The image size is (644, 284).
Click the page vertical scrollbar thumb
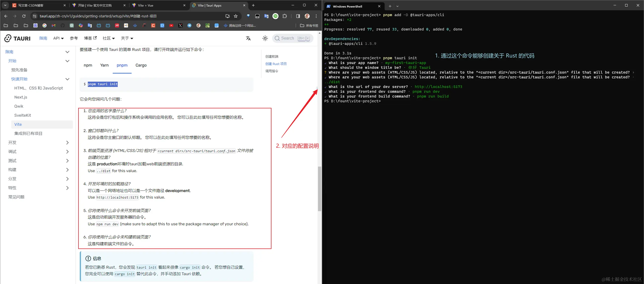[x=319, y=188]
